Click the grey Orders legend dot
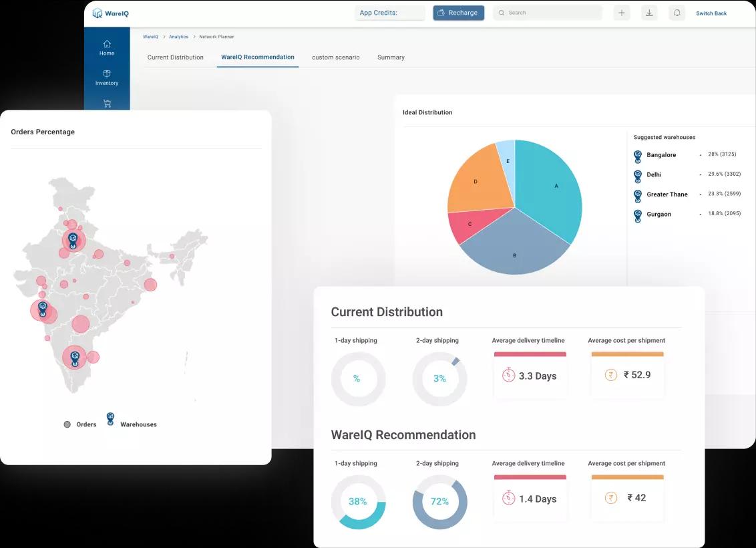 67,424
